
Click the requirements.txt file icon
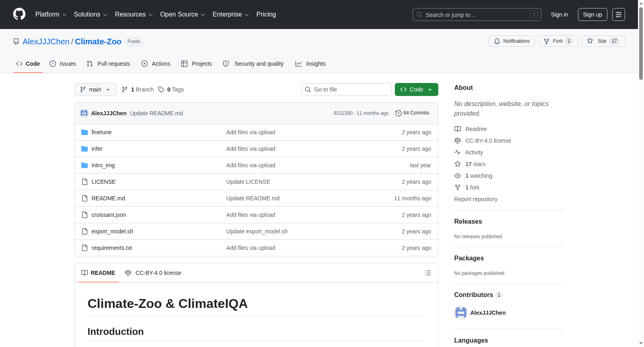tap(85, 248)
